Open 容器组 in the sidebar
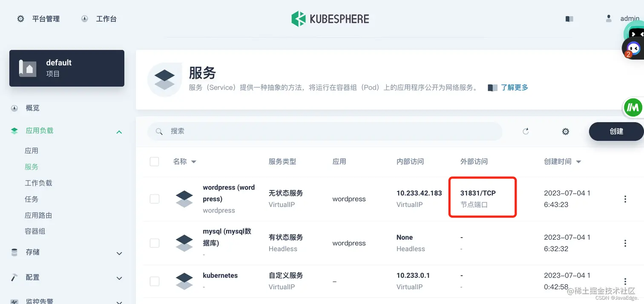644x304 pixels. point(35,231)
